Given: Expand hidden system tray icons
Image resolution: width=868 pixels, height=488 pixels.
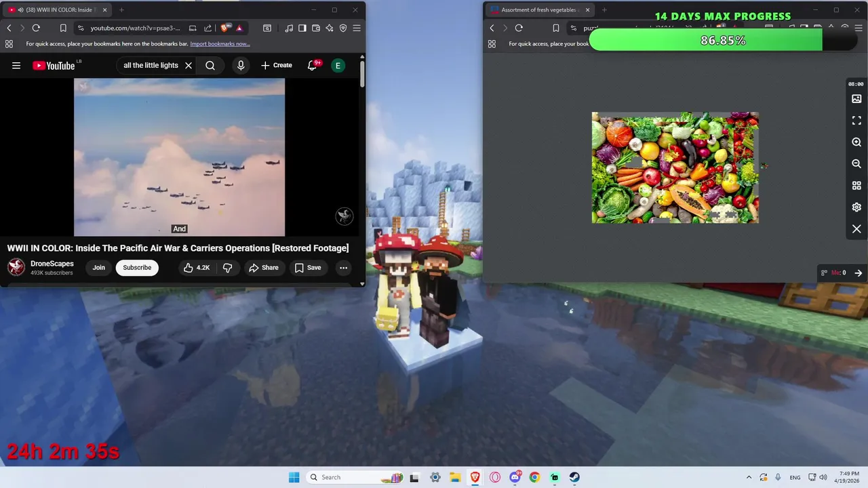Looking at the screenshot, I should [x=749, y=477].
